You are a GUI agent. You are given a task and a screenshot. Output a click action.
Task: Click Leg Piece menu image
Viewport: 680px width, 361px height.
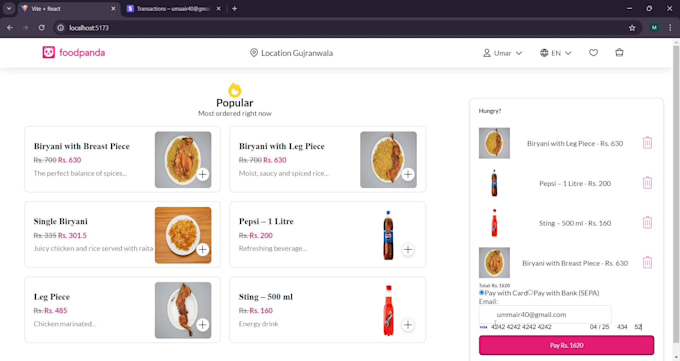pyautogui.click(x=183, y=310)
